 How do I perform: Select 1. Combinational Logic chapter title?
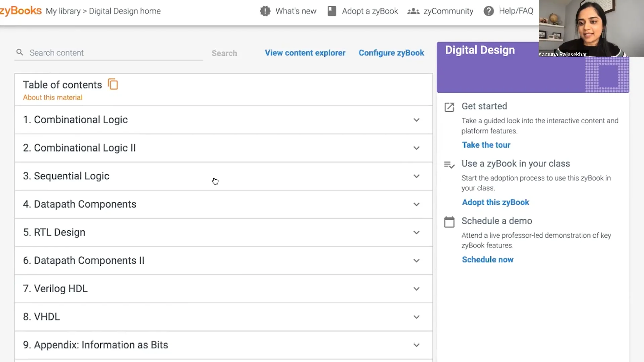click(x=75, y=120)
